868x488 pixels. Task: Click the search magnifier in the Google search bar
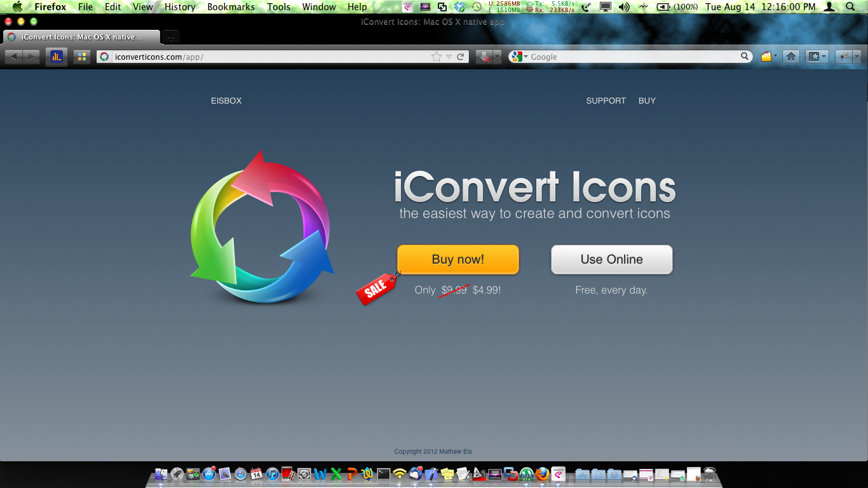pyautogui.click(x=744, y=56)
